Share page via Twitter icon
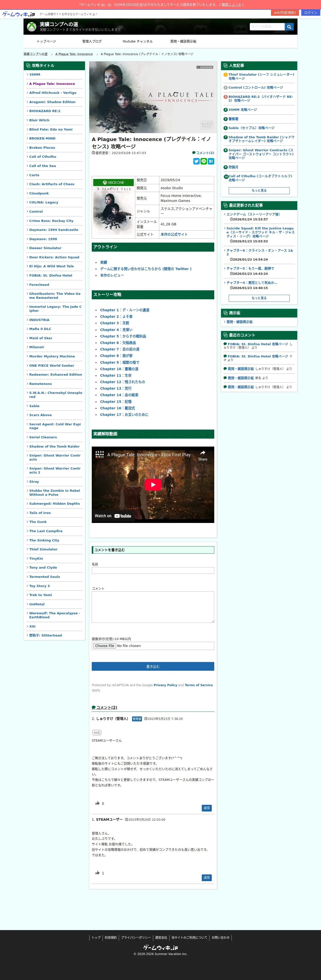 [x=196, y=161]
